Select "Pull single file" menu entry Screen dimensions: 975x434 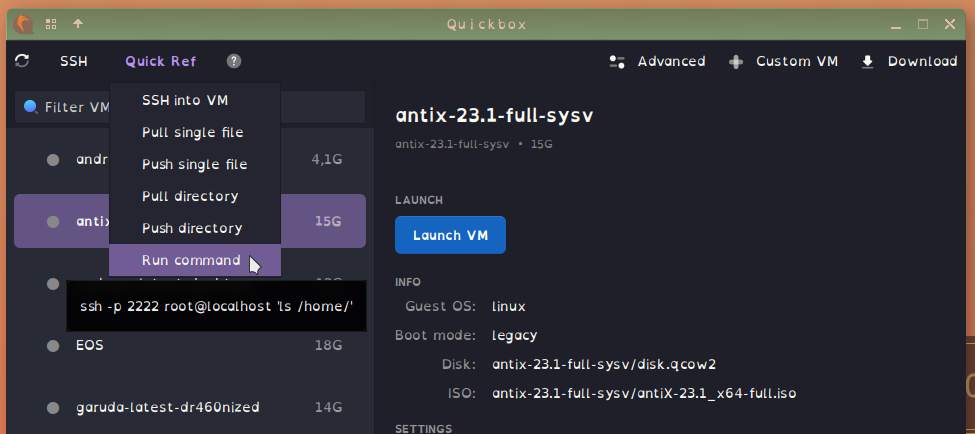194,132
